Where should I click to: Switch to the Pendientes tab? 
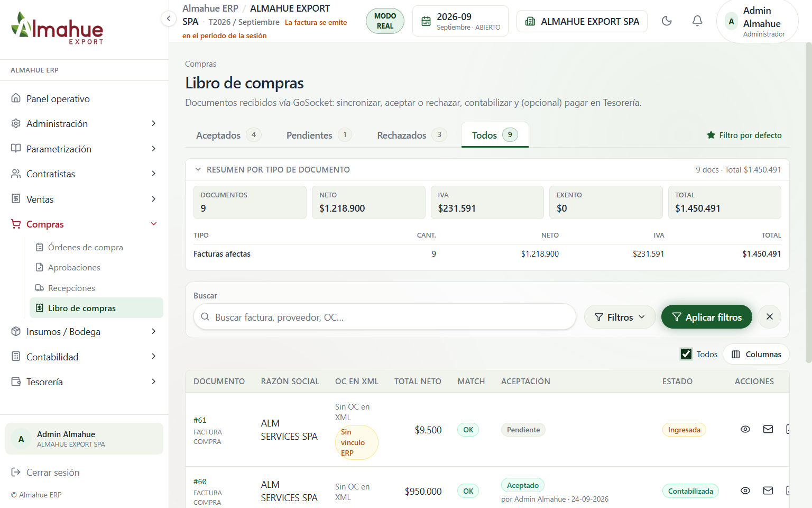click(319, 135)
